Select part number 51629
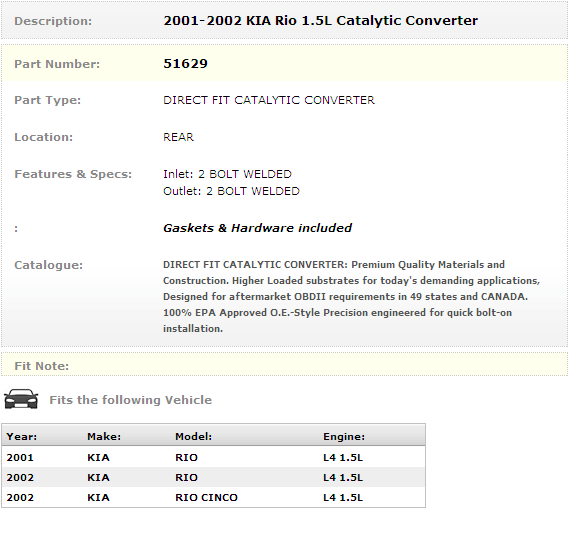This screenshot has height=548, width=570. 185,64
